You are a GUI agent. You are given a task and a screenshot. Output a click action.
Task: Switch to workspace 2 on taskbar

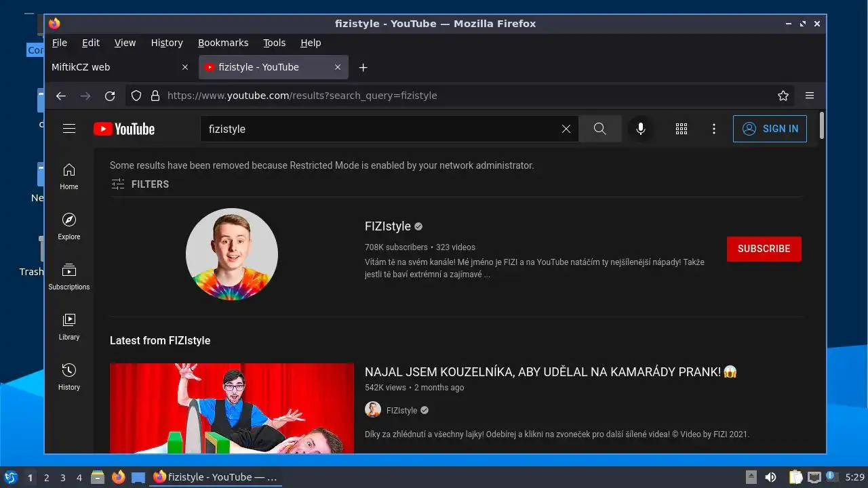[x=46, y=478]
